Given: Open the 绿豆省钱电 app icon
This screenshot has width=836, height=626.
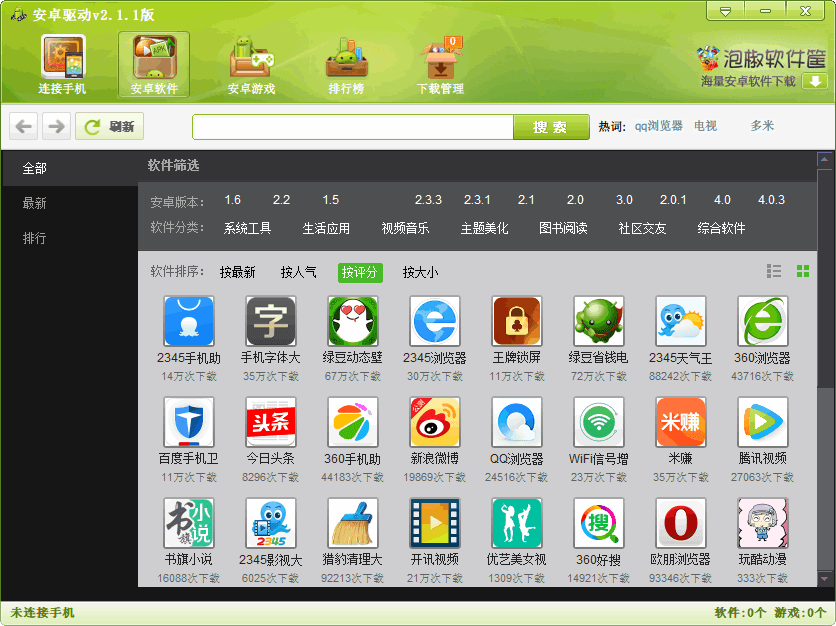Looking at the screenshot, I should click(599, 322).
